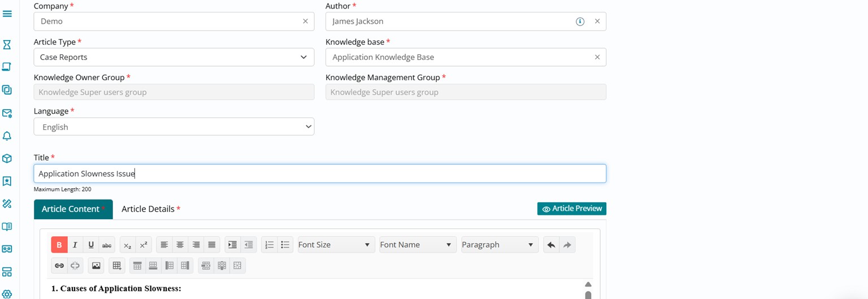Toggle underline formatting
This screenshot has width=868, height=299.
click(x=91, y=245)
